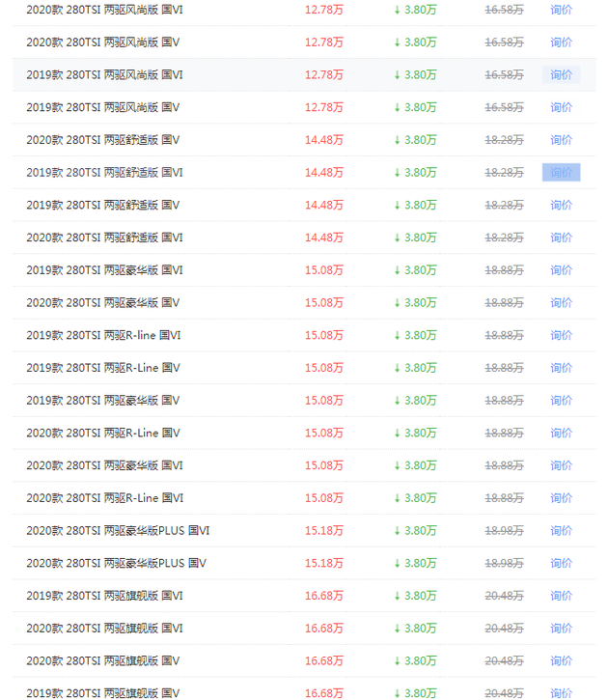Open 询价 for 2020款 两驱豪华版 国V
This screenshot has height=700, width=608.
click(x=561, y=302)
